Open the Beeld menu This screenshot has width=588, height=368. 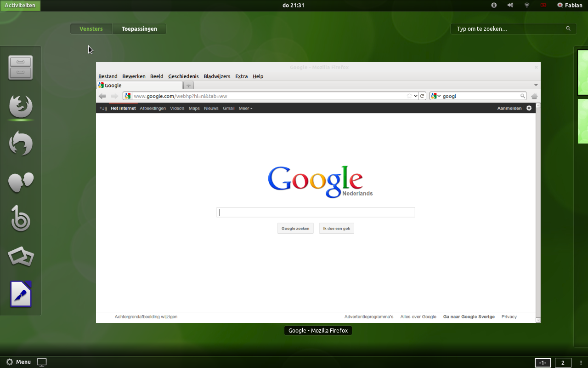pos(157,76)
